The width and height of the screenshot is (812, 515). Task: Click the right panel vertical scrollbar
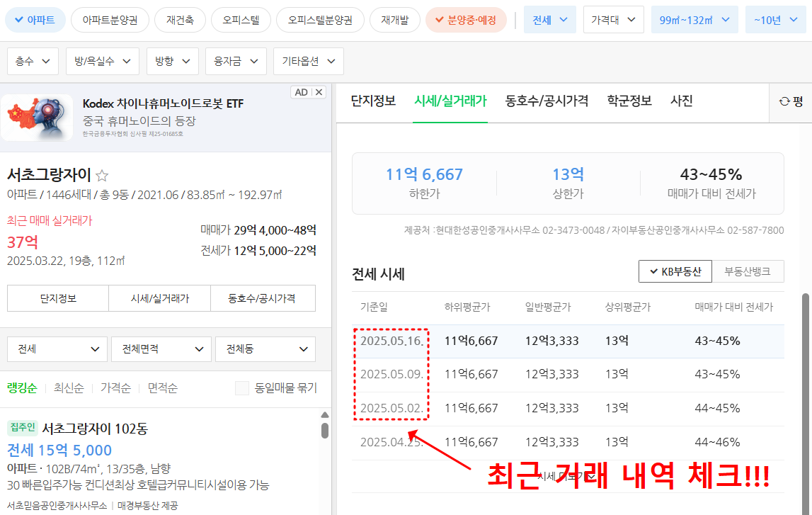[805, 404]
